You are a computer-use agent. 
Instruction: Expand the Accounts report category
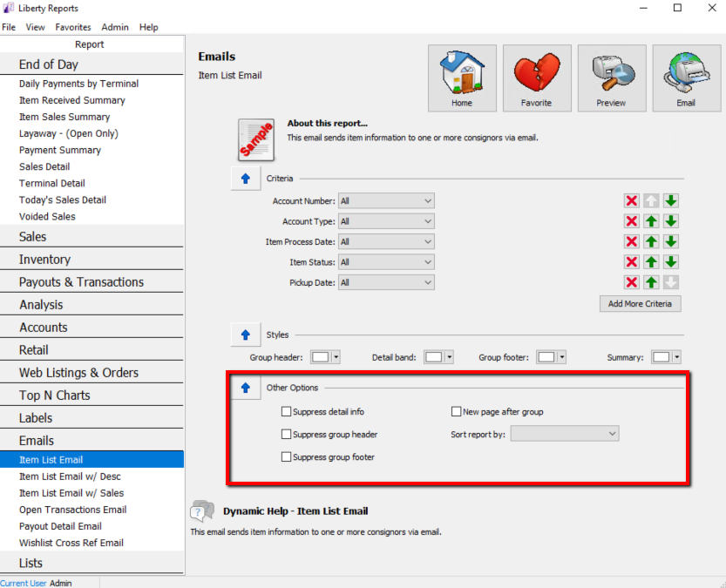point(92,328)
